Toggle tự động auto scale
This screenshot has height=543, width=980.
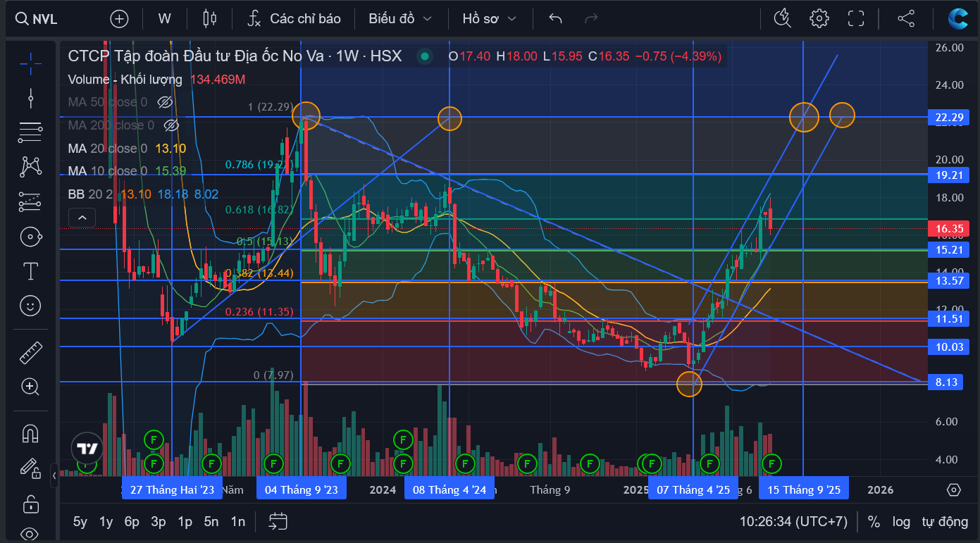(945, 522)
